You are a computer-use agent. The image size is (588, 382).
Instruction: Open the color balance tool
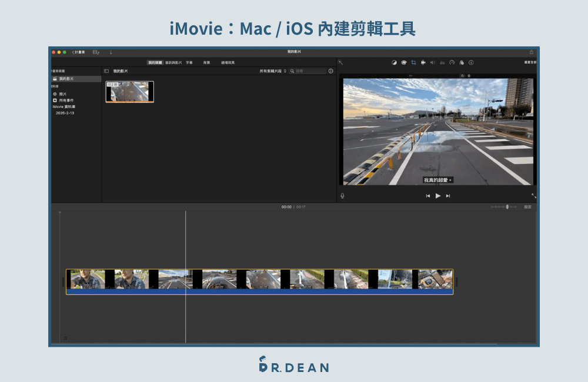coord(394,63)
